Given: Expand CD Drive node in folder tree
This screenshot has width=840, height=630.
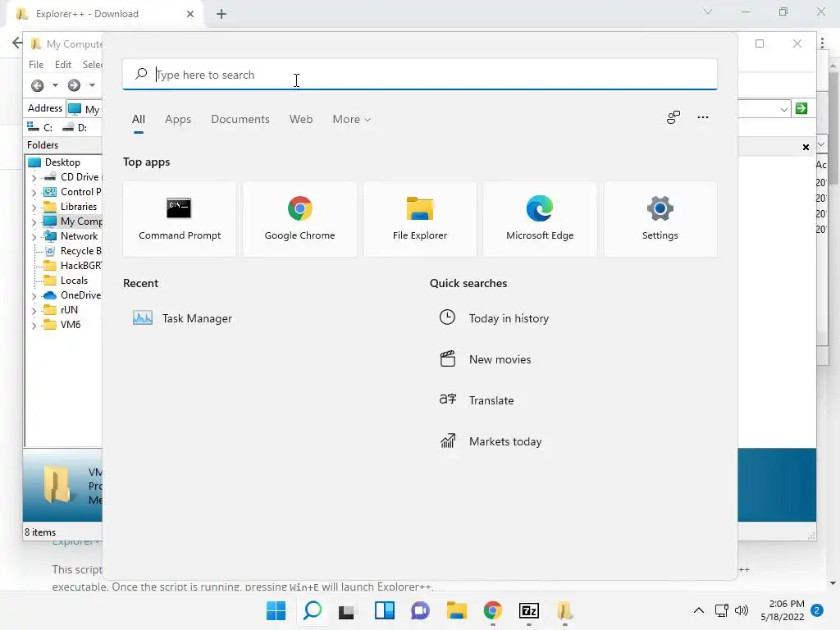Looking at the screenshot, I should pos(34,177).
